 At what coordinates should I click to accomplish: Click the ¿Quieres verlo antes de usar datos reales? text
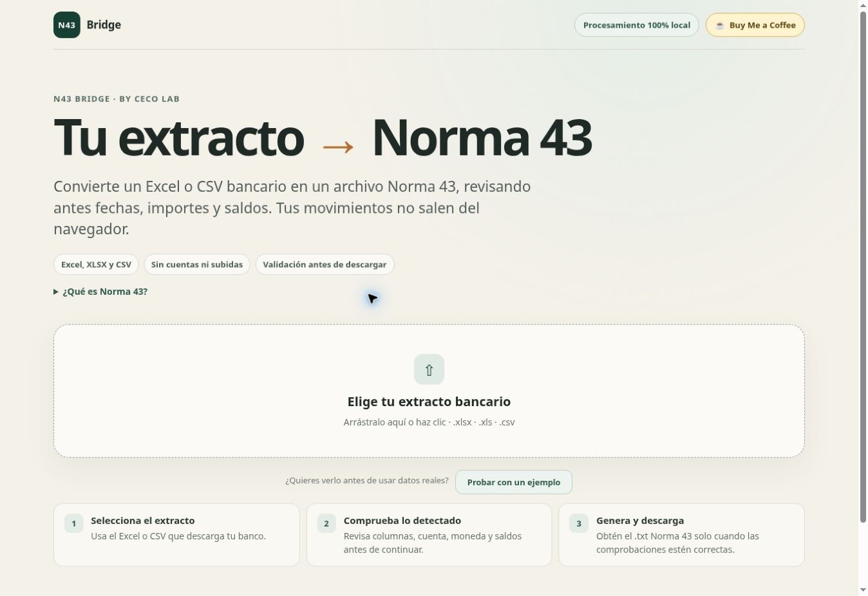point(367,481)
